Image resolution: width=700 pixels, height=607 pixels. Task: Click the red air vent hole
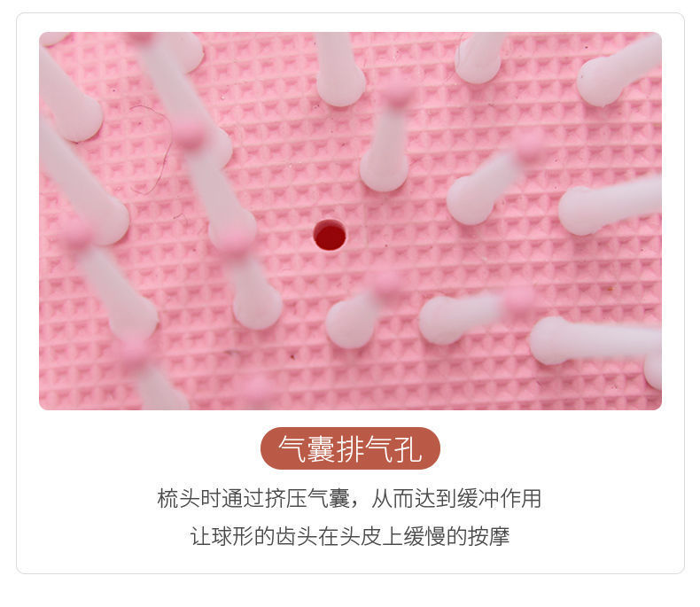click(330, 235)
